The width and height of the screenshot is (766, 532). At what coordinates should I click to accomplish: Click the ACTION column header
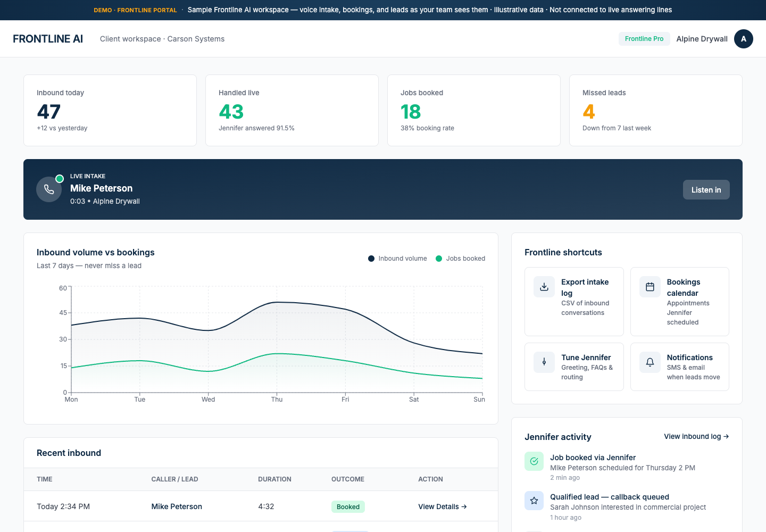tap(430, 479)
